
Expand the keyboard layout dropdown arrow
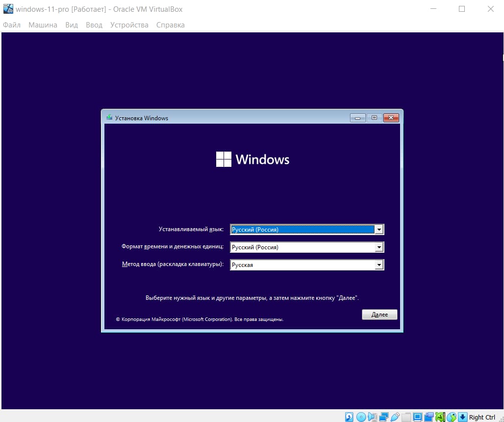tap(379, 264)
